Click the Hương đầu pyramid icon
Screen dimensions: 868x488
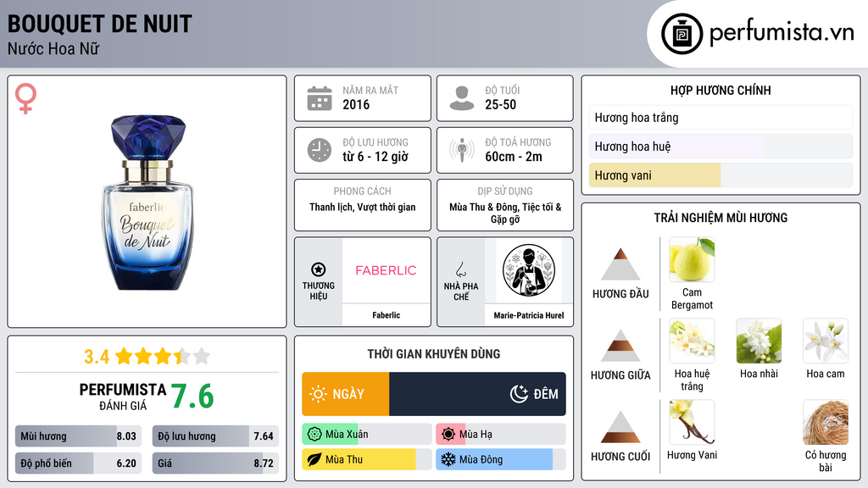coord(620,264)
